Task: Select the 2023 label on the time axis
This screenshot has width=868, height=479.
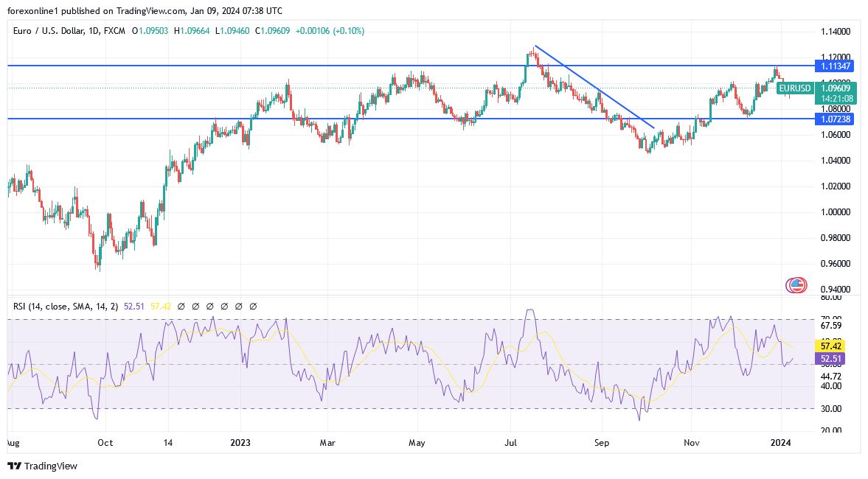Action: (x=242, y=443)
